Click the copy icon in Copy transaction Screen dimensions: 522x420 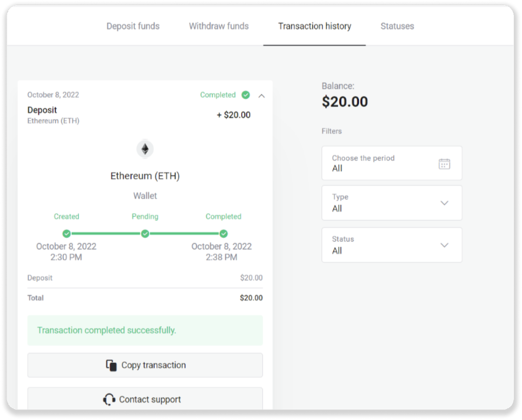(x=111, y=365)
